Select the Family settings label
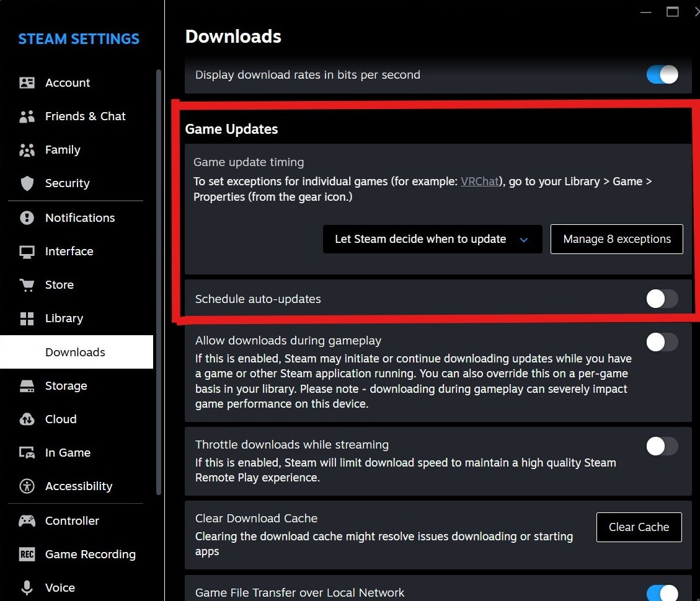 click(63, 150)
